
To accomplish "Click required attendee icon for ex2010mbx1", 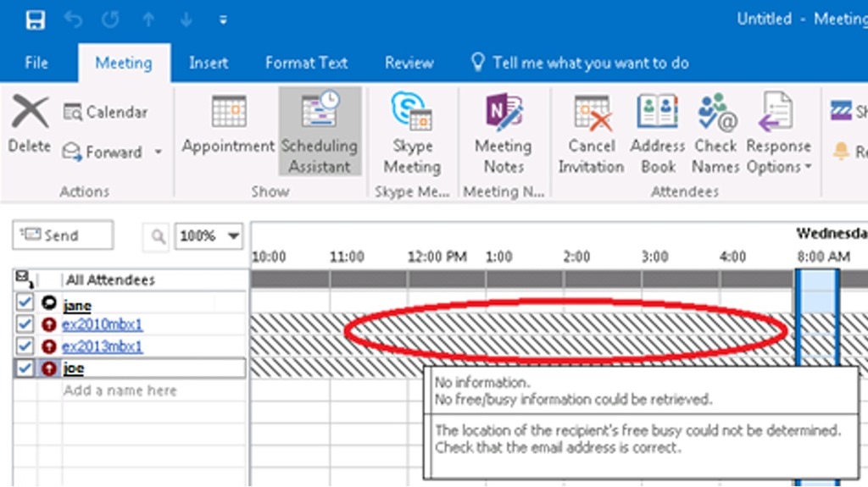I will pyautogui.click(x=49, y=324).
